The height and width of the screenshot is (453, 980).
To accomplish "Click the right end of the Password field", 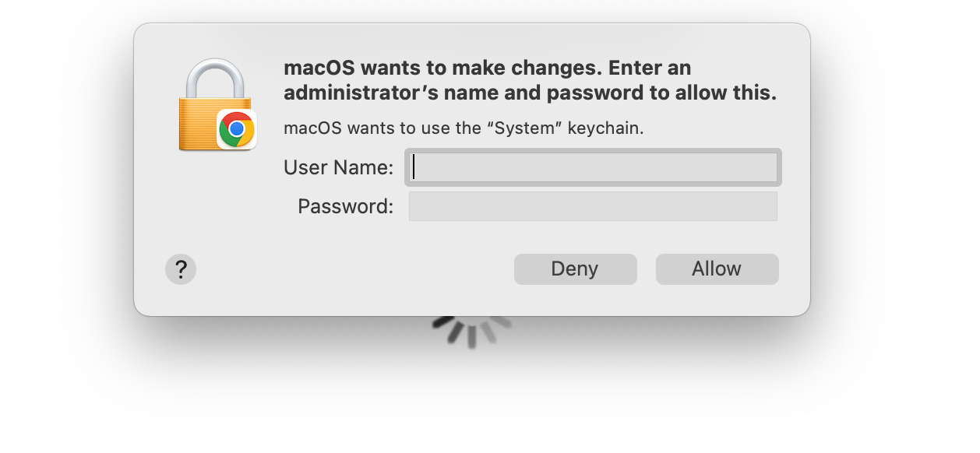I will coord(767,206).
